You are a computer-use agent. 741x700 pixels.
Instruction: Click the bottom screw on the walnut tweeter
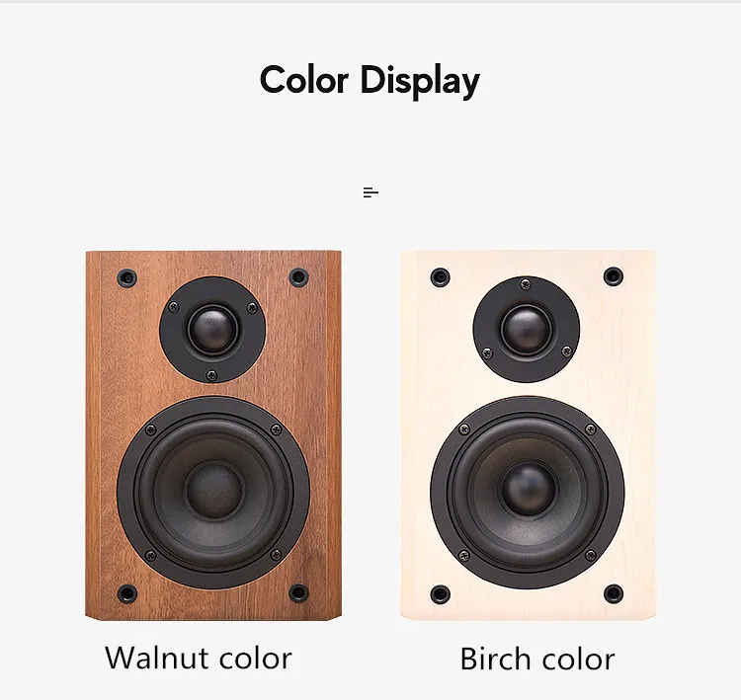[x=211, y=375]
